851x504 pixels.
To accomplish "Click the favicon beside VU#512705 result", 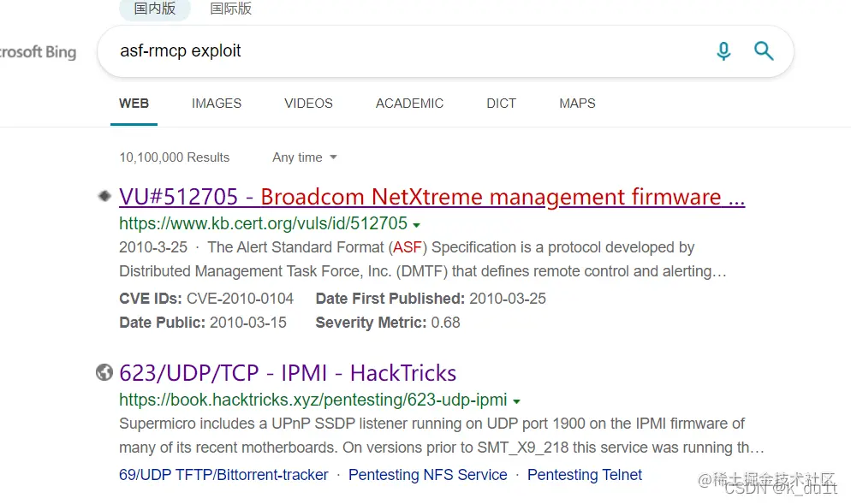I will point(104,196).
